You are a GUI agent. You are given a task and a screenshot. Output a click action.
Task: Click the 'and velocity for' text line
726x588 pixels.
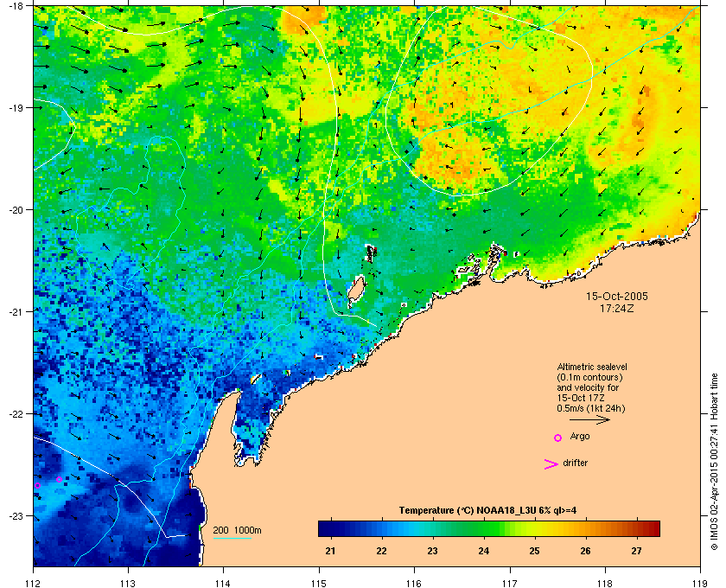(x=588, y=387)
